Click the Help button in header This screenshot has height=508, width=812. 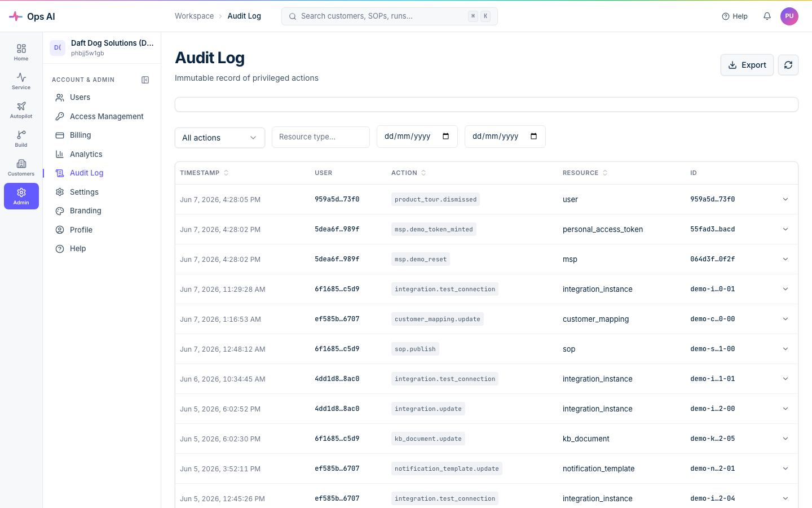click(x=735, y=16)
